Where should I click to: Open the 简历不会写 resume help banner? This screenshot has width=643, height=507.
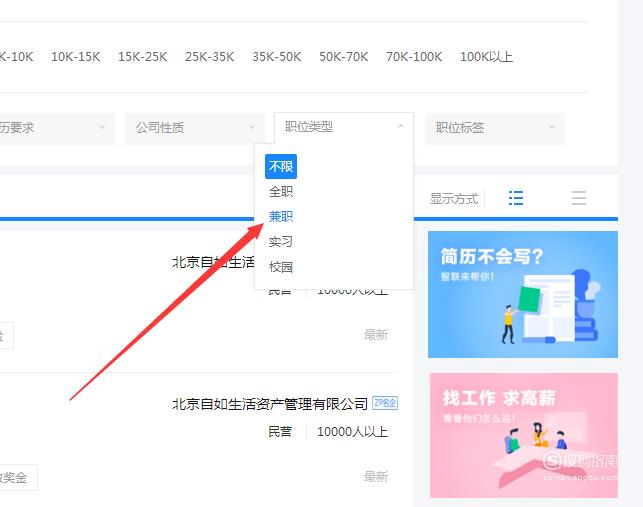[x=523, y=295]
